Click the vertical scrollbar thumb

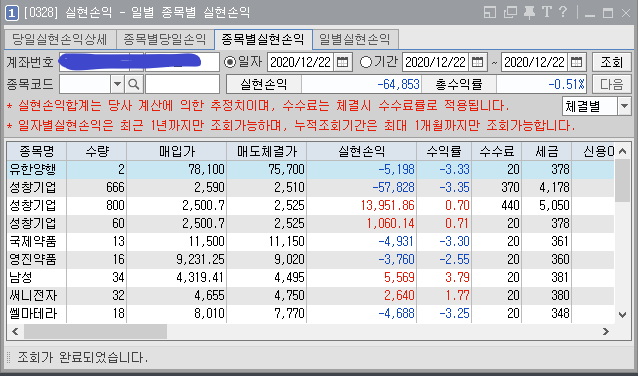[x=622, y=180]
